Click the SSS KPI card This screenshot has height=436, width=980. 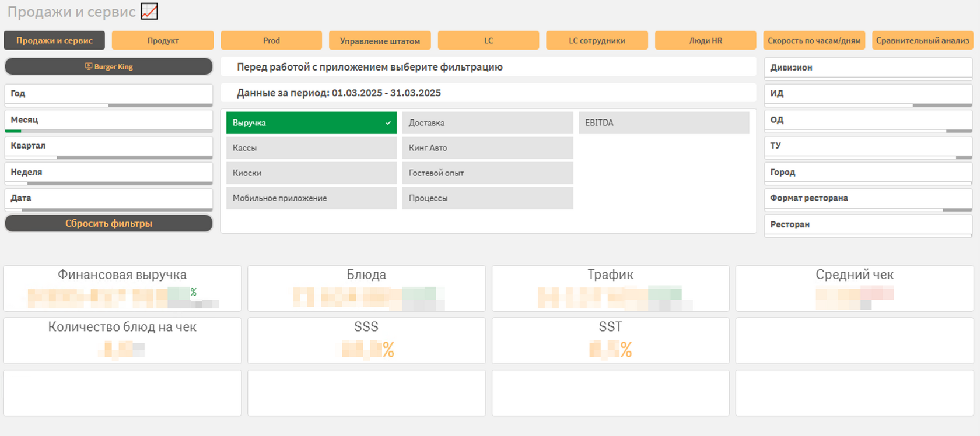366,341
